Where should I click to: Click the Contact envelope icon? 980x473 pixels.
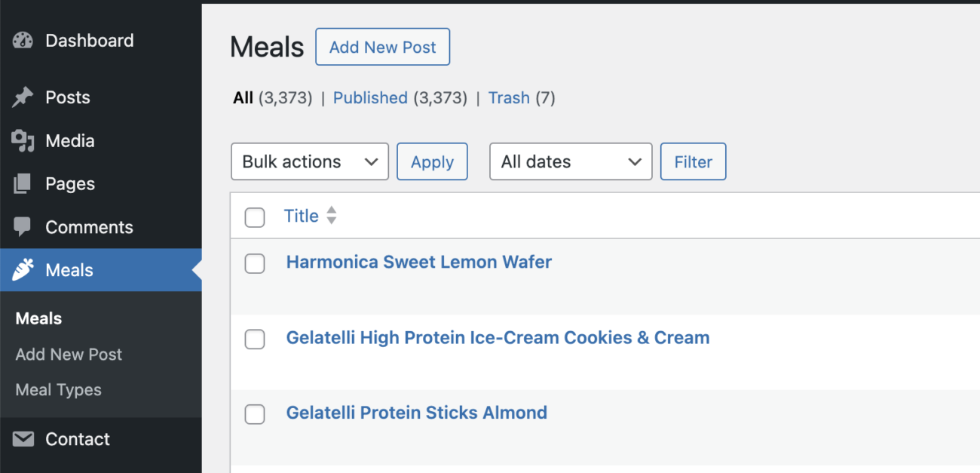click(x=23, y=439)
